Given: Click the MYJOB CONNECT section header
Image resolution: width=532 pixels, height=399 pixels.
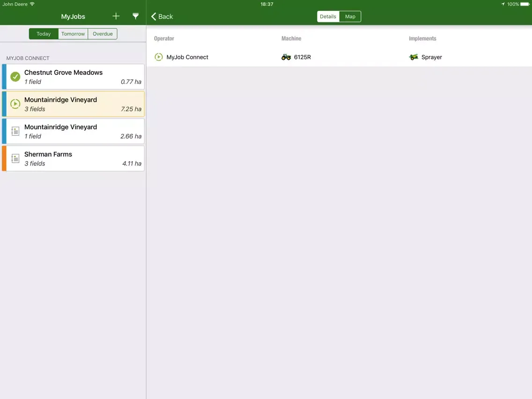Looking at the screenshot, I should (28, 58).
